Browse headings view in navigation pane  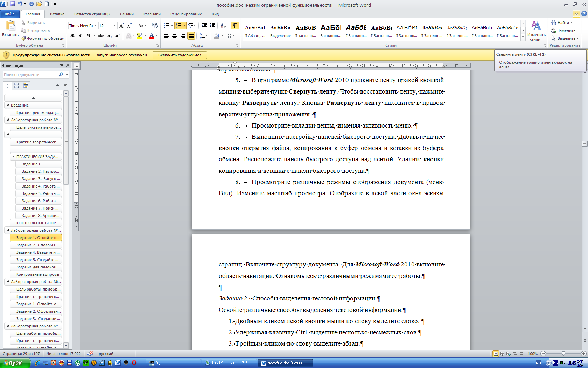(x=8, y=86)
